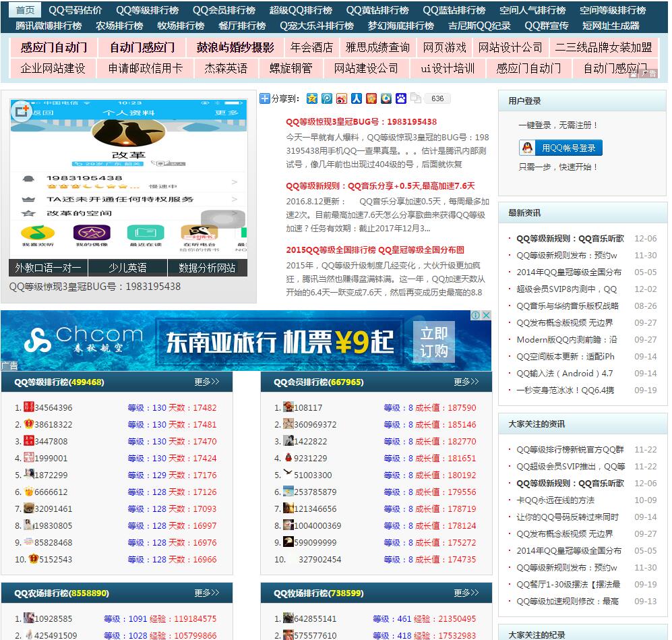The width and height of the screenshot is (672, 640).
Task: Expand 更多>> for QQ等级排行榜
Action: pos(207,382)
